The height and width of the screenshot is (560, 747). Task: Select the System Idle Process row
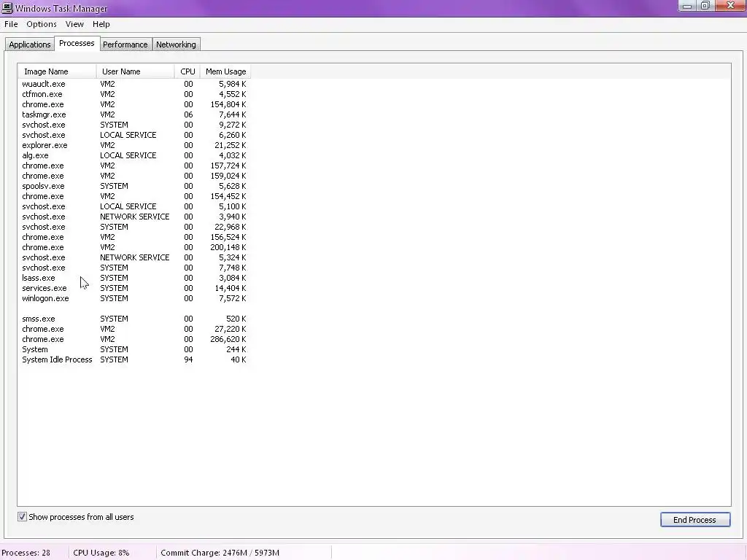[134, 360]
